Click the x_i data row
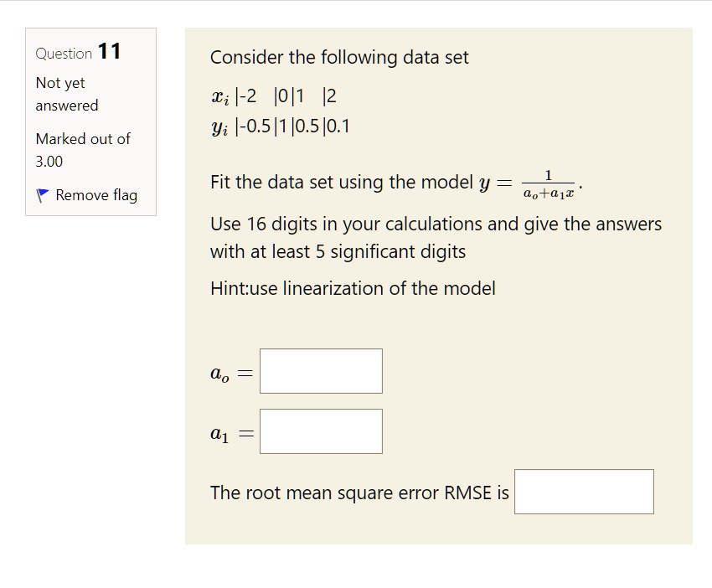 pos(273,95)
